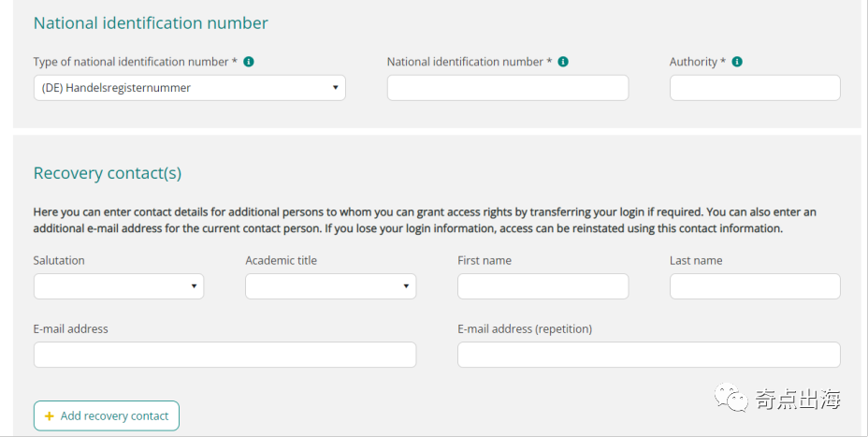This screenshot has width=868, height=437.
Task: Click the WeChat logo watermark icon
Action: coord(731,400)
